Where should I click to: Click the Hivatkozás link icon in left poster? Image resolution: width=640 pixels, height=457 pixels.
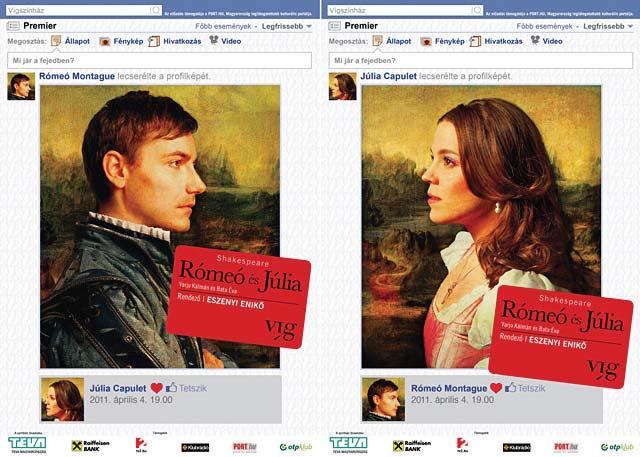[154, 41]
